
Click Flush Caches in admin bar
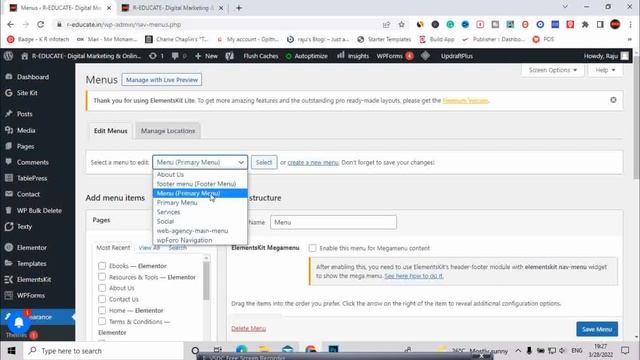[x=260, y=56]
